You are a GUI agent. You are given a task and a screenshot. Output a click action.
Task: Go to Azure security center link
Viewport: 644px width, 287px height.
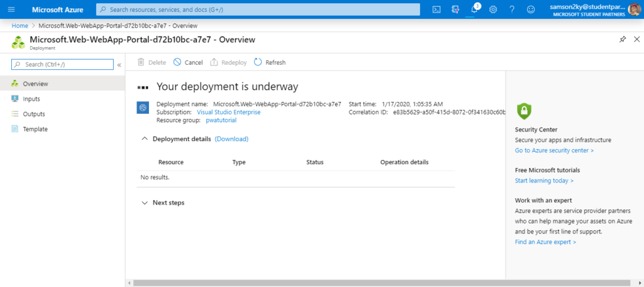point(554,150)
